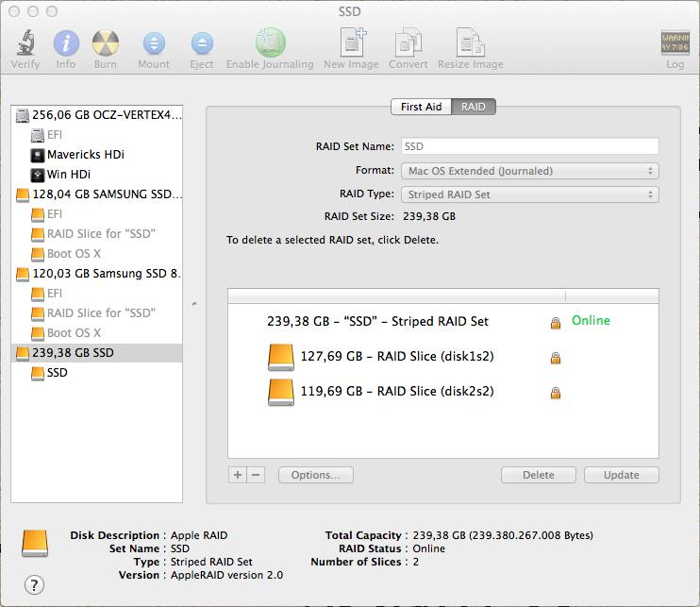Click lock icon beside Striped RAID Set row

pos(556,323)
